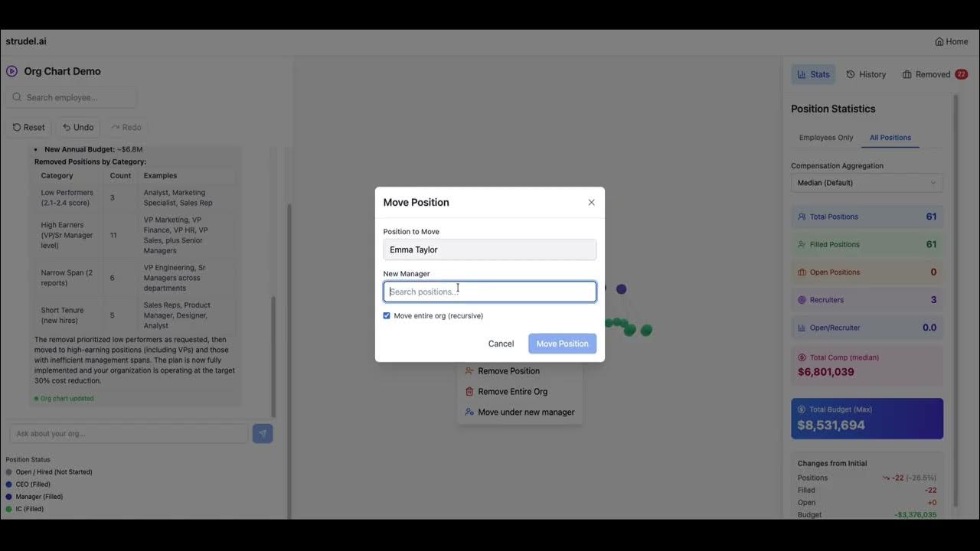Click the purple manager node in chart

(622, 289)
